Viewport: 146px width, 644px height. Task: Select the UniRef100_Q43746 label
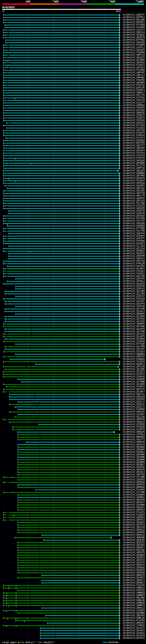[x=133, y=276]
